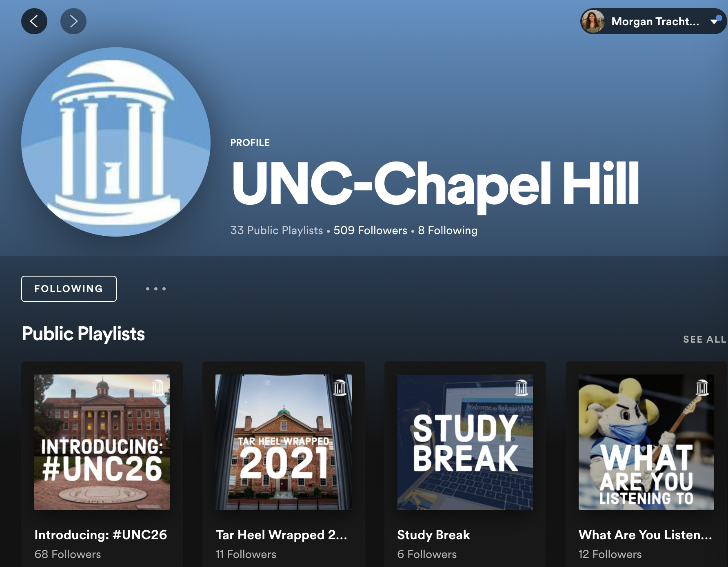This screenshot has height=567, width=728.
Task: Open the three-dot more options menu
Action: [156, 289]
